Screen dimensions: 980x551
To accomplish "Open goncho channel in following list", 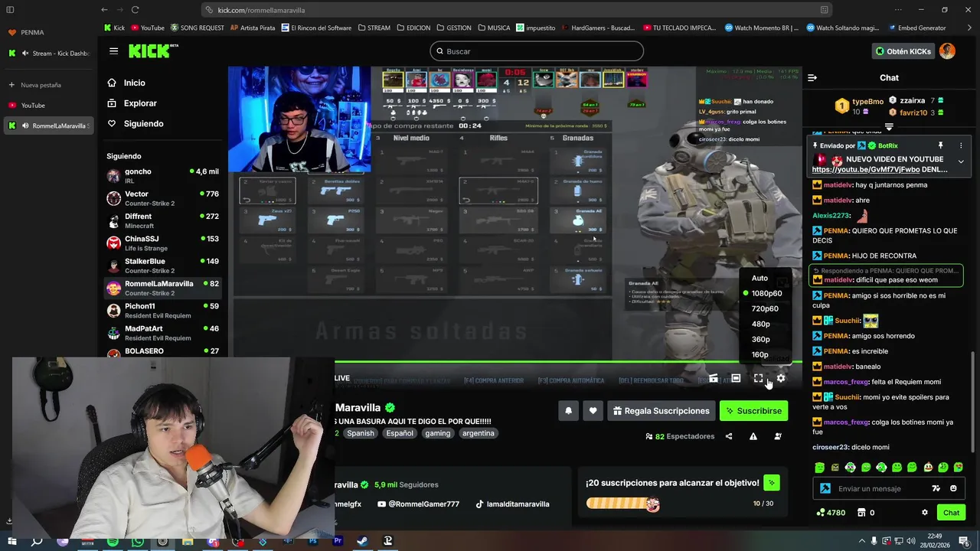I will point(162,175).
